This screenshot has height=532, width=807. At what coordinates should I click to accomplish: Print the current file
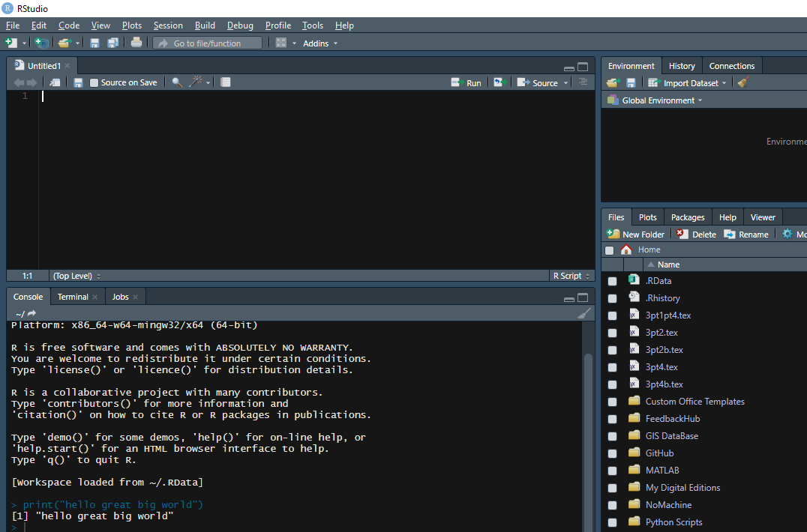(x=136, y=43)
